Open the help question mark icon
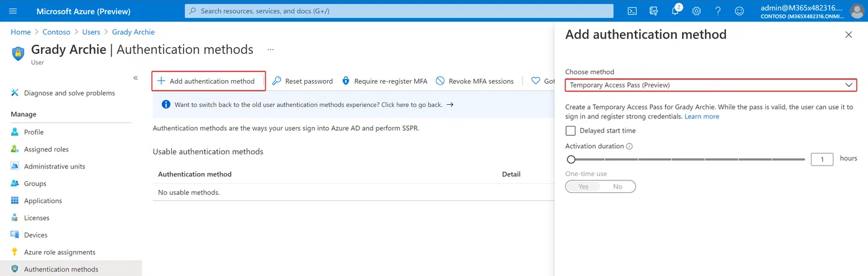 [718, 11]
